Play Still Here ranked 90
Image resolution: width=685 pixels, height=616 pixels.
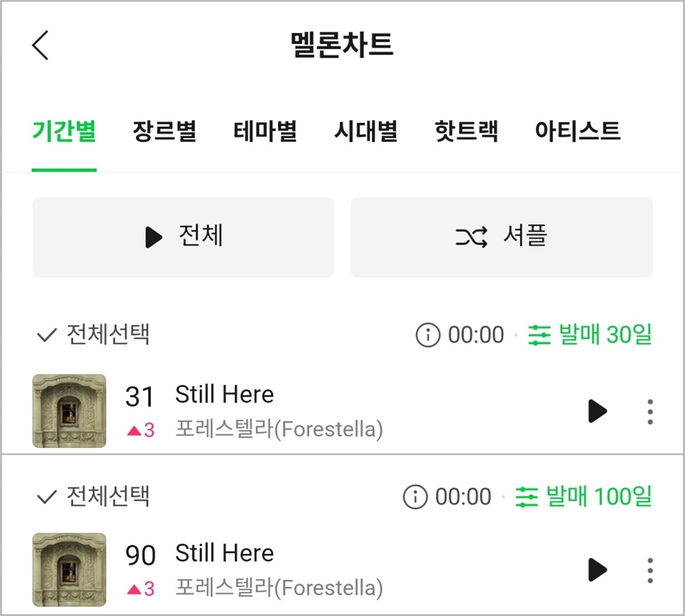tap(597, 569)
